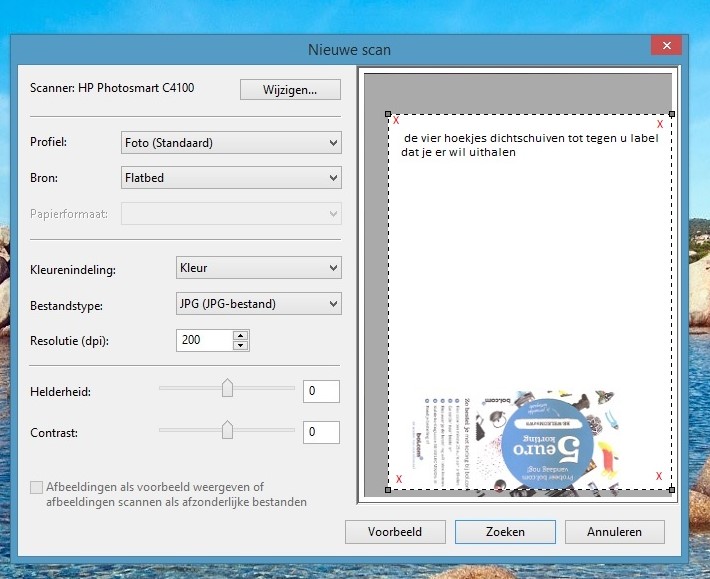Expand the Bron dropdown showing Flatbed
Image resolution: width=710 pixels, height=579 pixels.
[x=231, y=178]
